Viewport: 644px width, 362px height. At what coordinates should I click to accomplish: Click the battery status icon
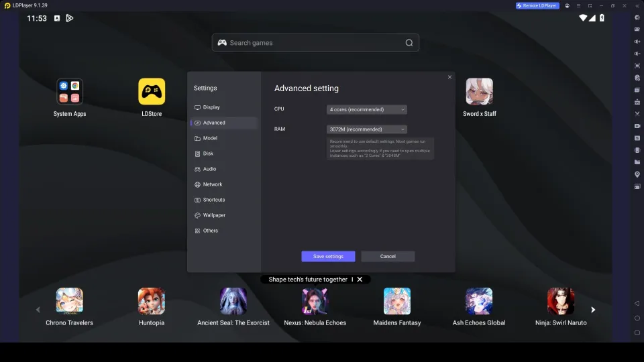click(x=602, y=18)
